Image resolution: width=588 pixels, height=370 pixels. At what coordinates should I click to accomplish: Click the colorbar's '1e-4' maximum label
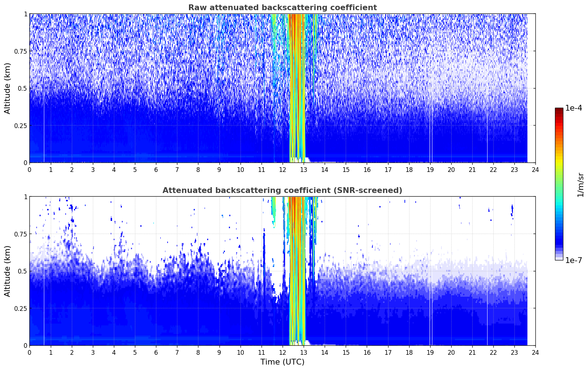pos(573,108)
